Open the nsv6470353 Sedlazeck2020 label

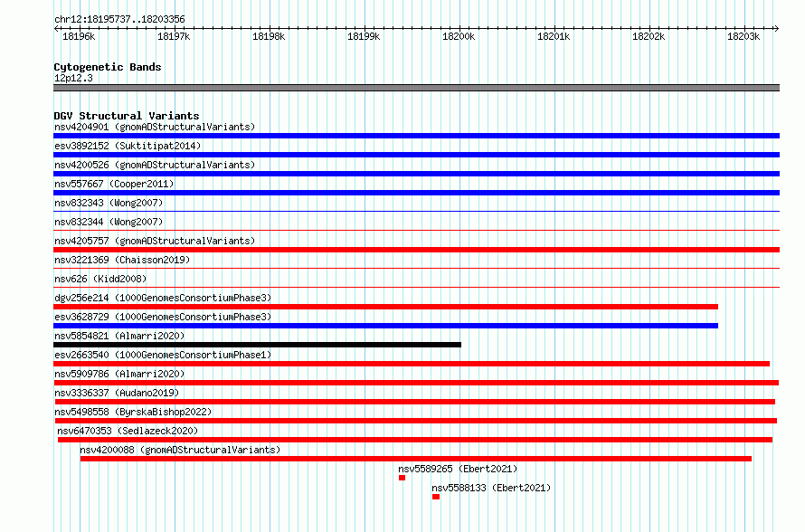tap(128, 431)
